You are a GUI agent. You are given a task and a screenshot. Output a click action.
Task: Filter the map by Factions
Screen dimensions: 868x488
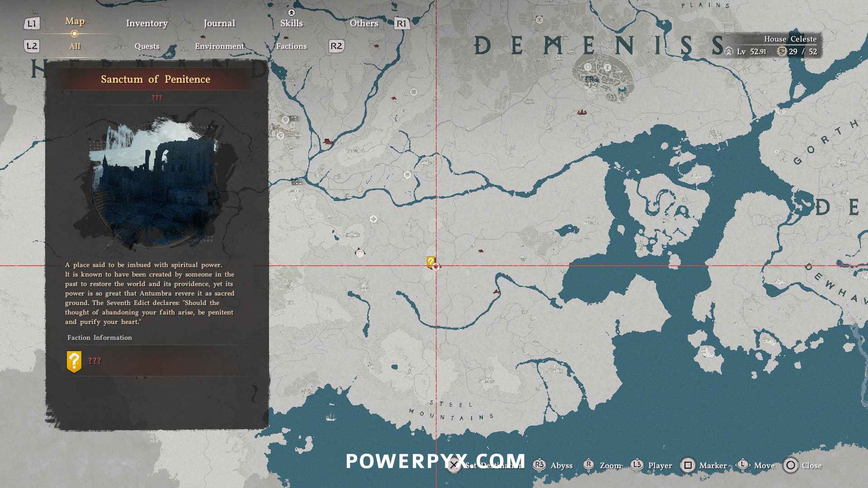pyautogui.click(x=291, y=46)
